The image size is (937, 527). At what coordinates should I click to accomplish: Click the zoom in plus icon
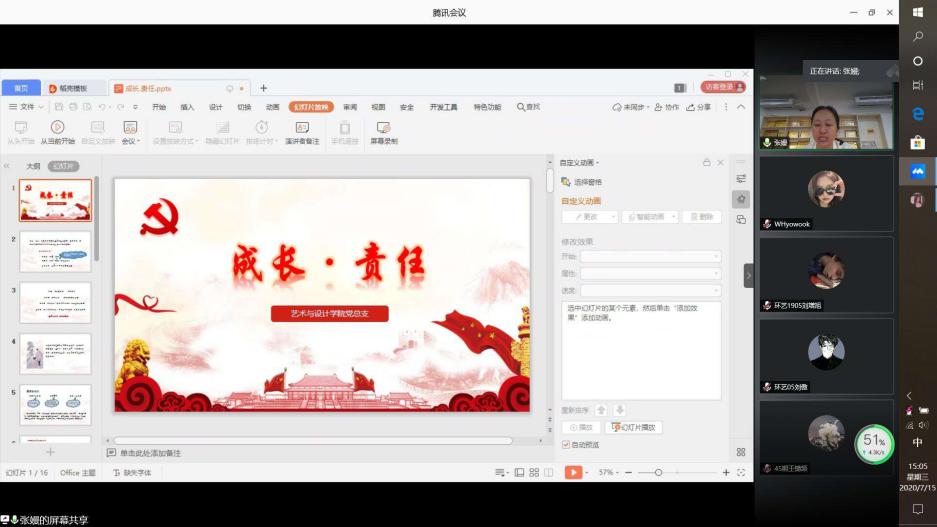pos(726,472)
